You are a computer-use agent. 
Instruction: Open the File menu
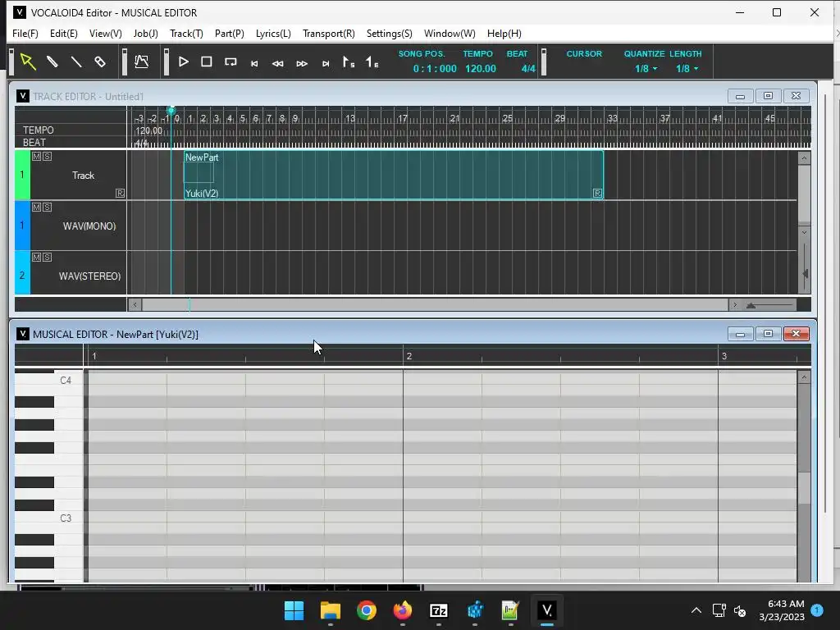25,33
